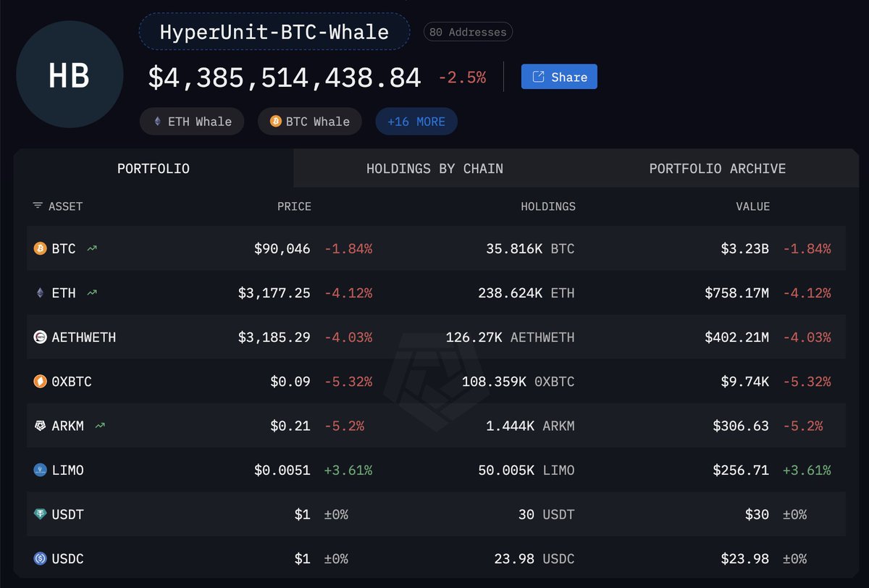Click the ETH Whale tag
This screenshot has width=869, height=588.
coord(192,122)
